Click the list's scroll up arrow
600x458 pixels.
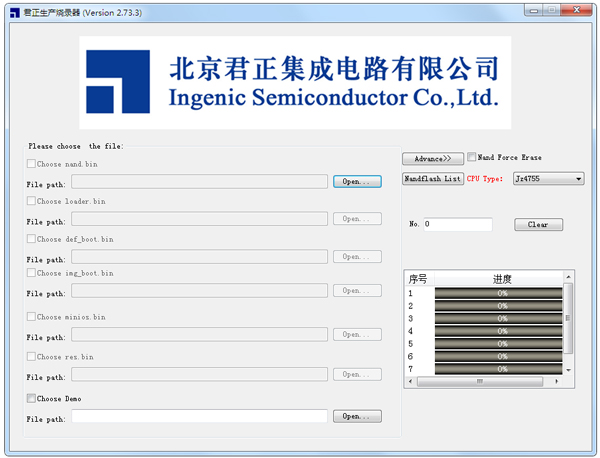click(x=569, y=277)
